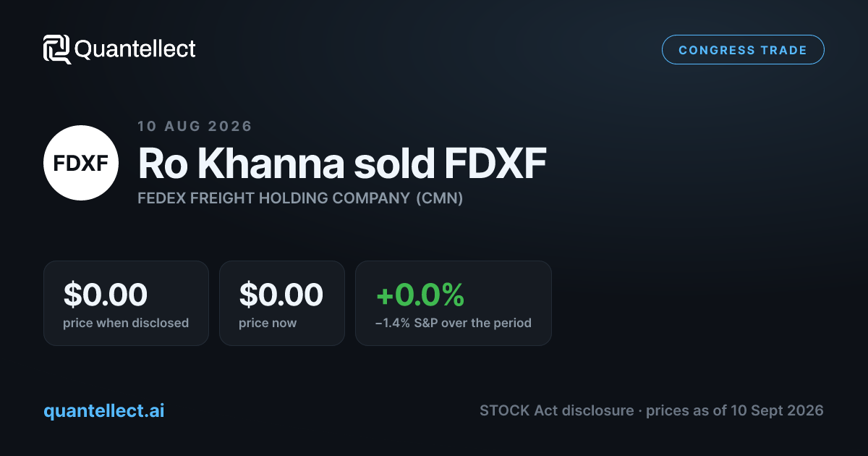Click the Quantellect brand name text
Image resolution: width=868 pixels, height=456 pixels.
(135, 49)
